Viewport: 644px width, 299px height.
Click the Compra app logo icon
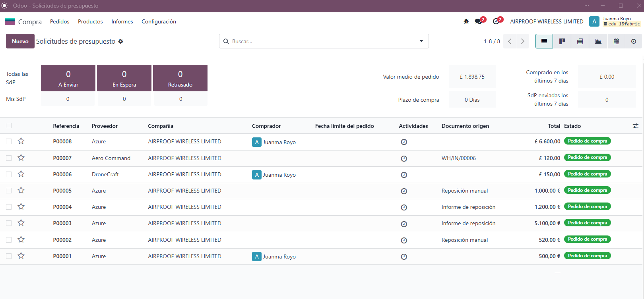pos(10,21)
